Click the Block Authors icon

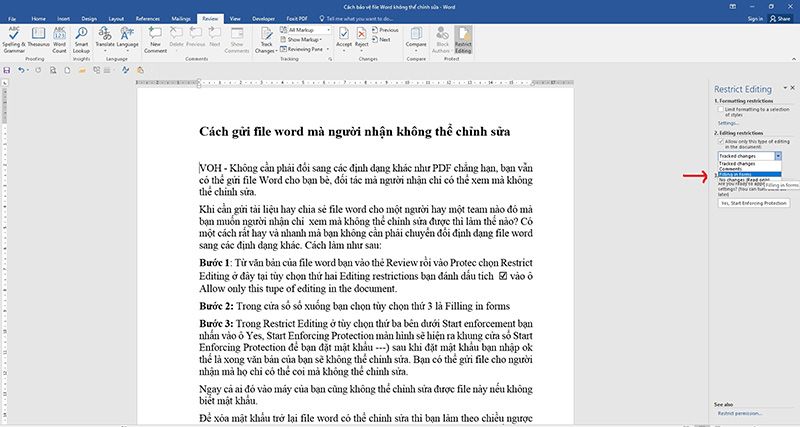[x=442, y=40]
